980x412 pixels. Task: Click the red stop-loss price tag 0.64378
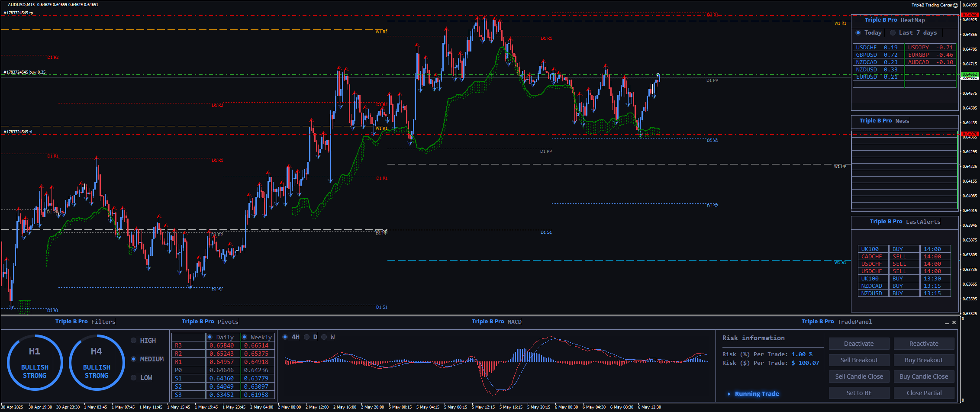pos(970,134)
